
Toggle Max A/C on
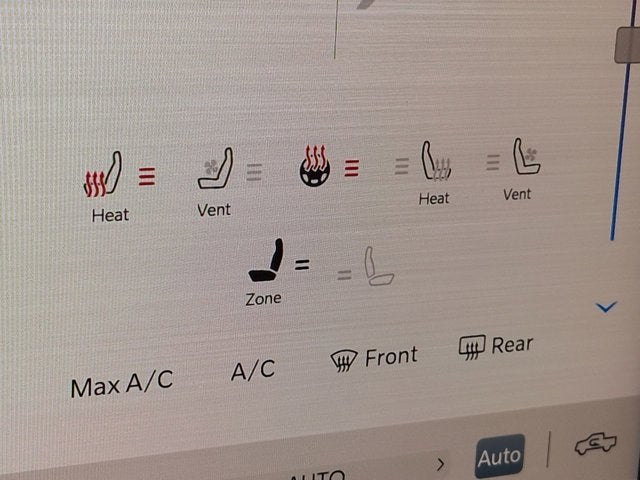click(x=122, y=383)
